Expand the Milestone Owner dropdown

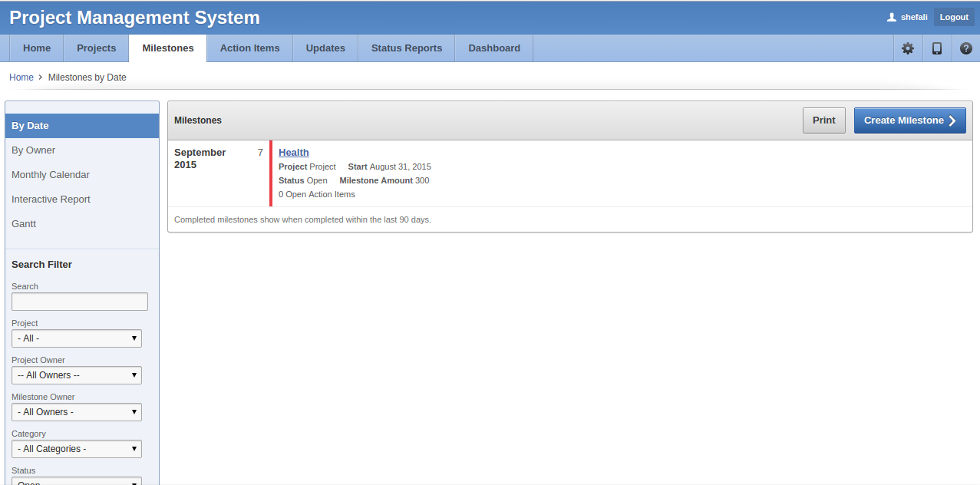(77, 412)
